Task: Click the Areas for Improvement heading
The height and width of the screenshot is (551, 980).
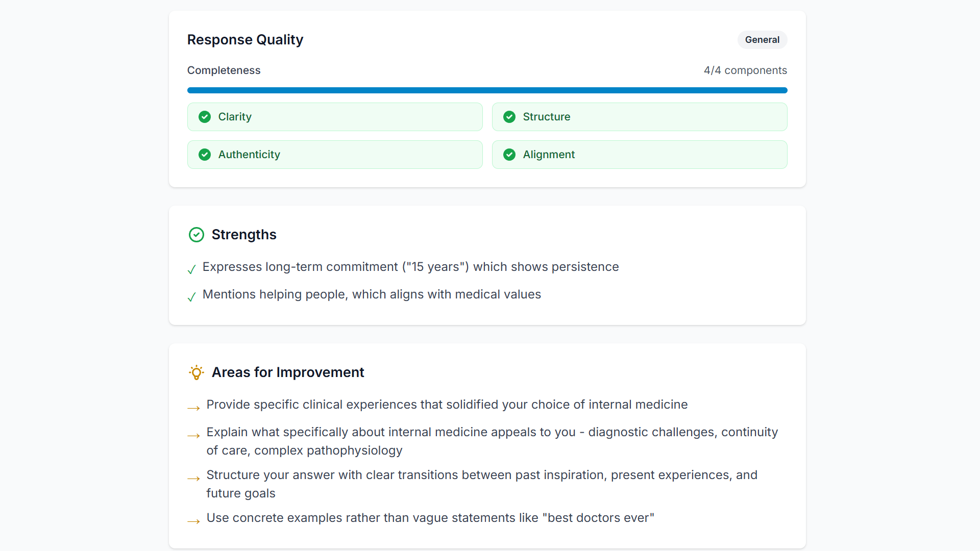Action: 288,372
